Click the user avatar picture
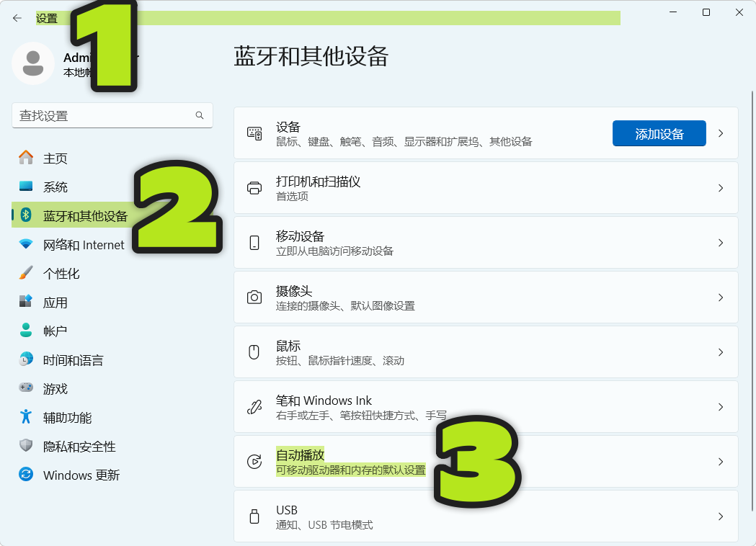Image resolution: width=756 pixels, height=546 pixels. 32,63
